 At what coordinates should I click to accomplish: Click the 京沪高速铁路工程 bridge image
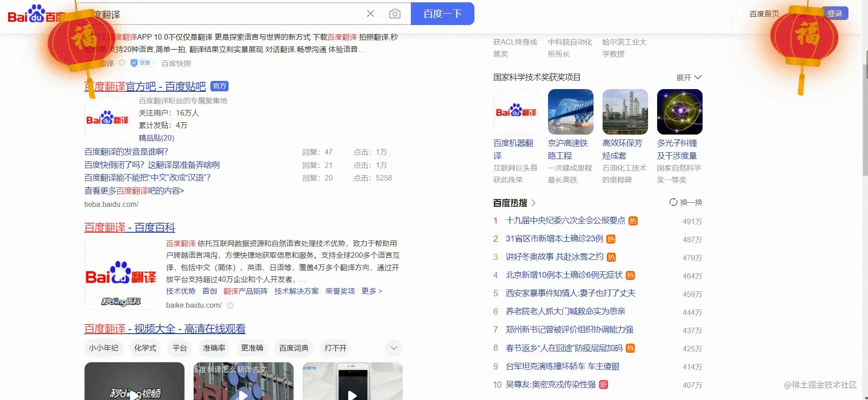(x=571, y=112)
